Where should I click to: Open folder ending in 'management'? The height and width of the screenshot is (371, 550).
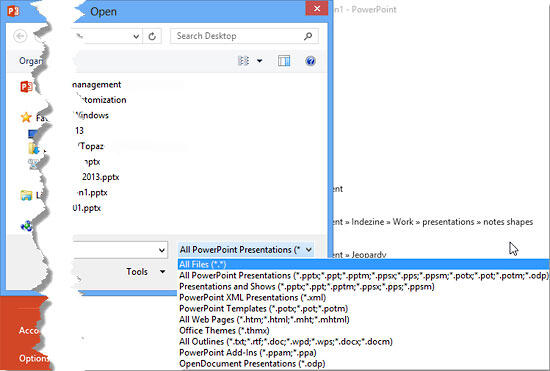point(96,85)
